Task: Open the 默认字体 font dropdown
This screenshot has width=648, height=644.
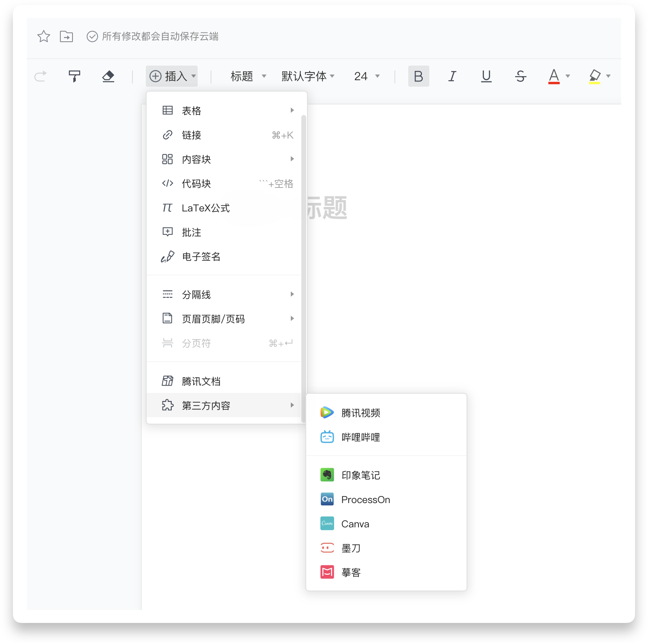Action: 308,76
